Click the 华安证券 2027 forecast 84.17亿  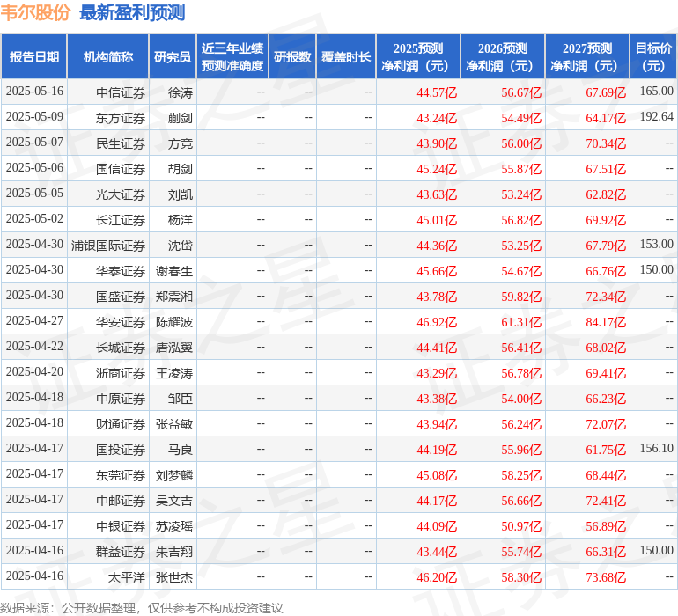[x=606, y=322]
